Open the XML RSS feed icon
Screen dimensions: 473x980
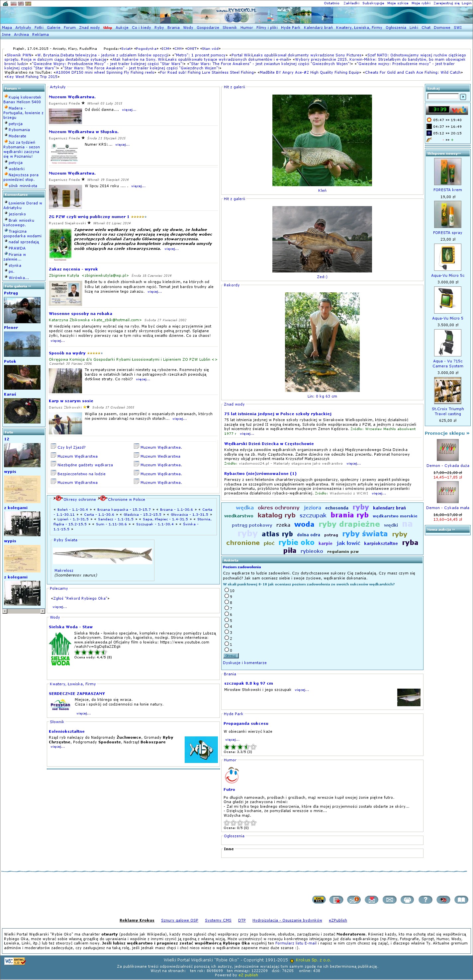(x=319, y=899)
